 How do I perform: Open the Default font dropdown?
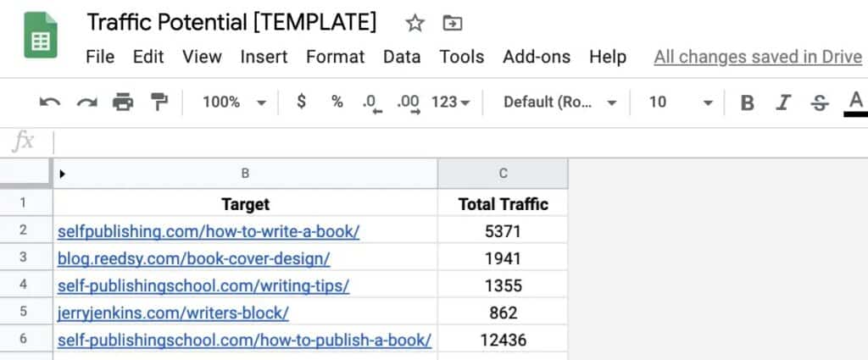pos(559,102)
